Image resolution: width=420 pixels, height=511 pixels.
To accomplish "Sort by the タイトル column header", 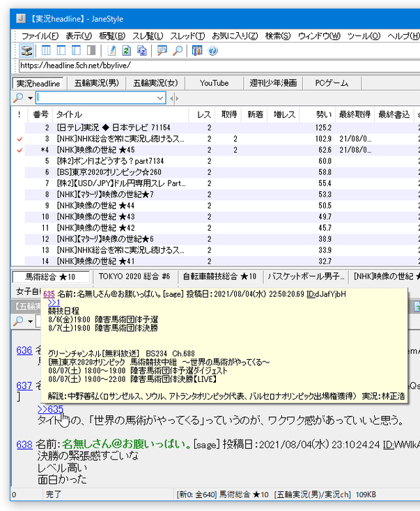I will point(120,114).
